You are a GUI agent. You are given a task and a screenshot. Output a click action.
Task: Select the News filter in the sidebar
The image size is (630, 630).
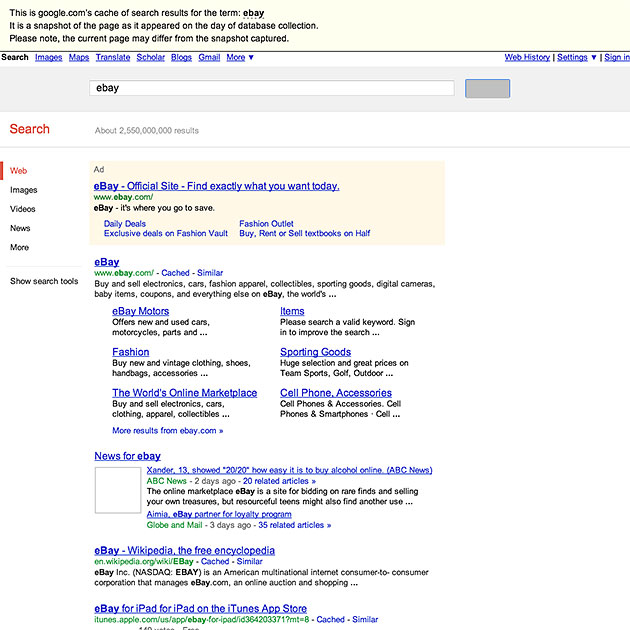20,228
